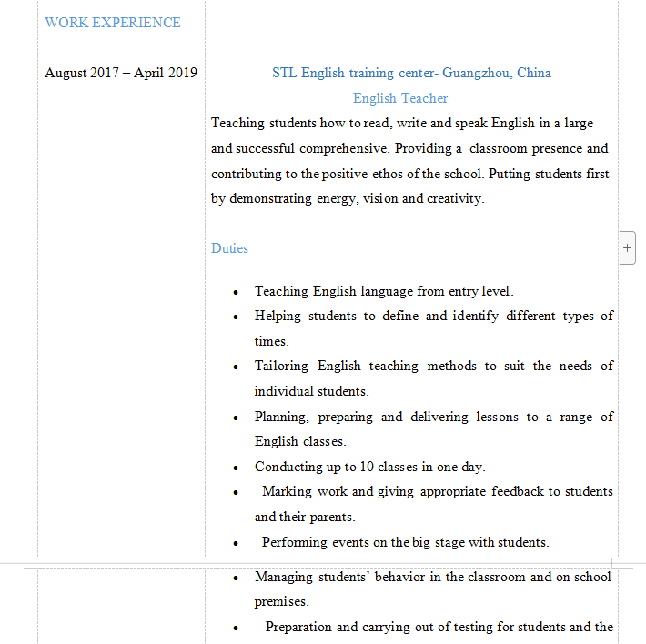
Task: Click the WORK EXPERIENCE heading
Action: click(113, 23)
